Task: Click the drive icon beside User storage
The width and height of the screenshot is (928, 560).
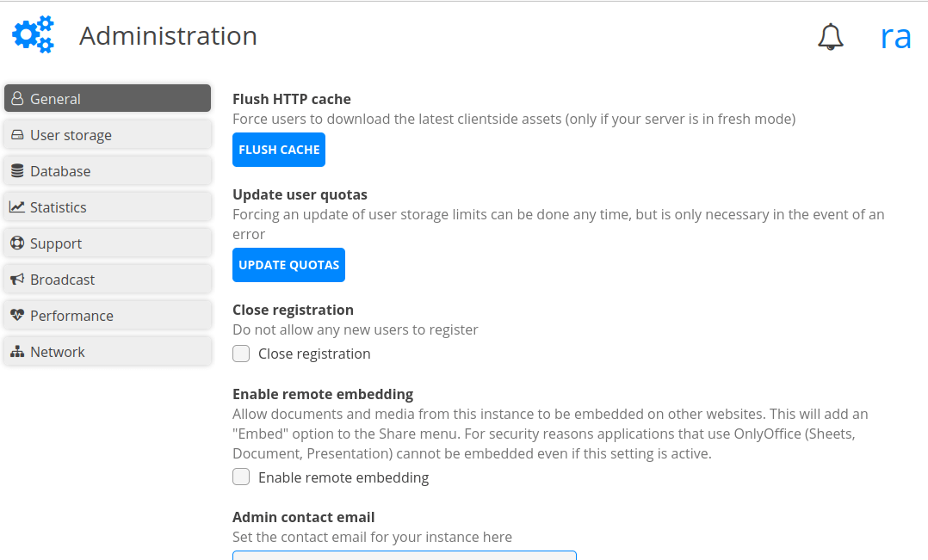Action: (17, 134)
